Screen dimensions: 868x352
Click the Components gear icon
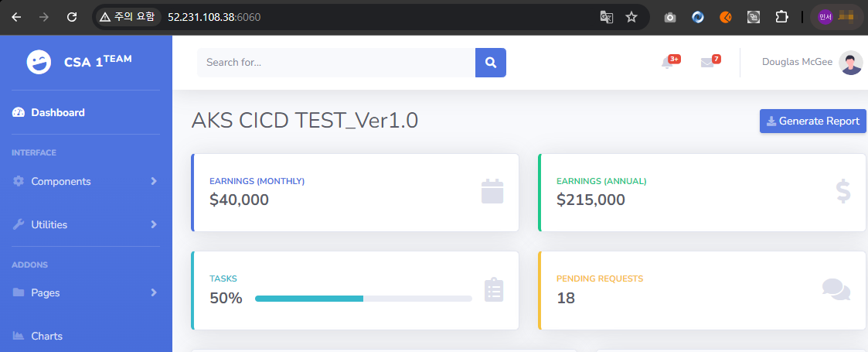coord(19,181)
